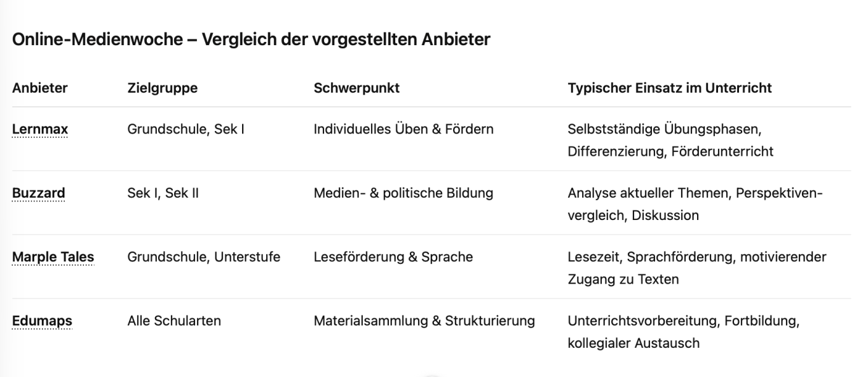Select the Materialsammlung & Strukturierung cell
The height and width of the screenshot is (377, 868).
tap(424, 321)
